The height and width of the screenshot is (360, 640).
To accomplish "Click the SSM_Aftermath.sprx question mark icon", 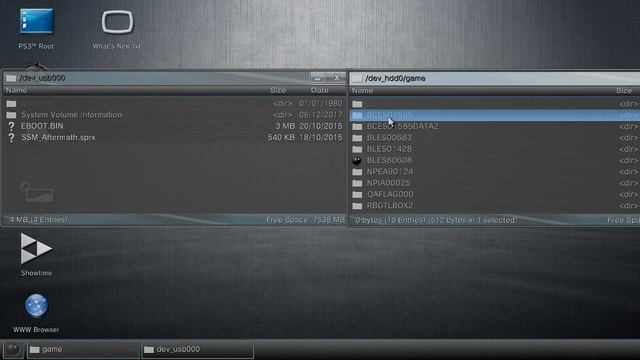I will [x=11, y=138].
